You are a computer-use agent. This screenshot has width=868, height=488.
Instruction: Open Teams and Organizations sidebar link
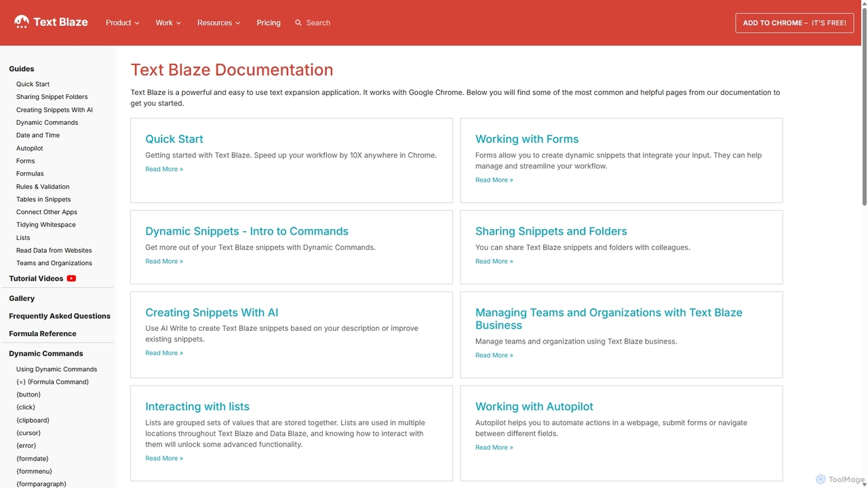[x=54, y=263]
